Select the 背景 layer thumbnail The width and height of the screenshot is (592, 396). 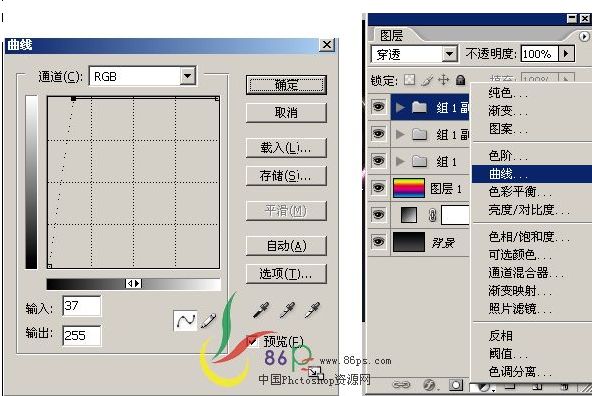point(409,242)
